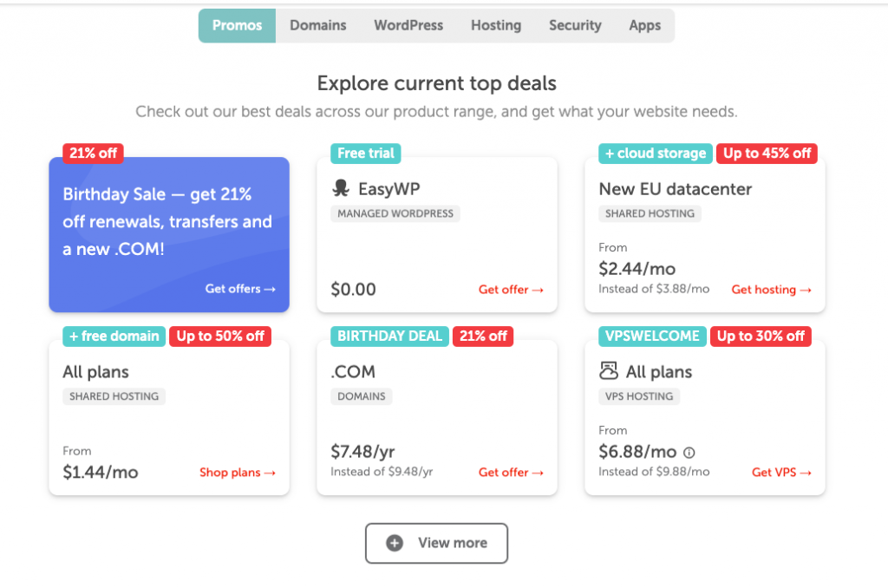Select the WordPress tab
The image size is (888, 588).
click(x=408, y=25)
